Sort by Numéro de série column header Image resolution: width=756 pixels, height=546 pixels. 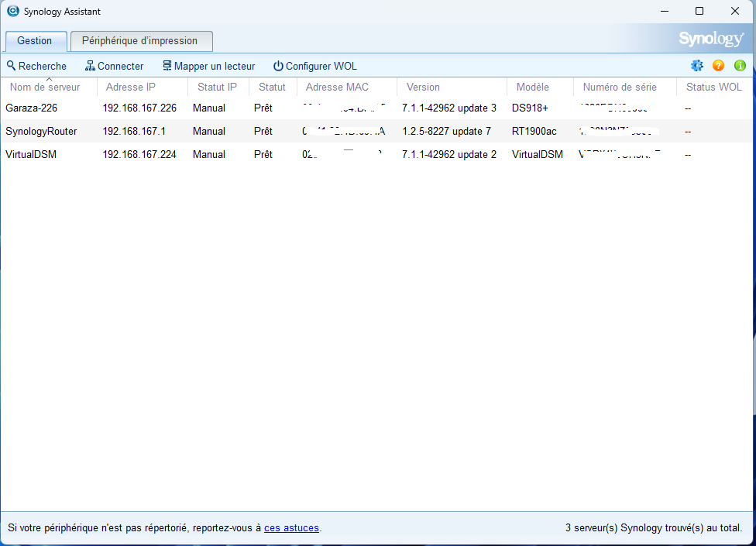pos(625,88)
